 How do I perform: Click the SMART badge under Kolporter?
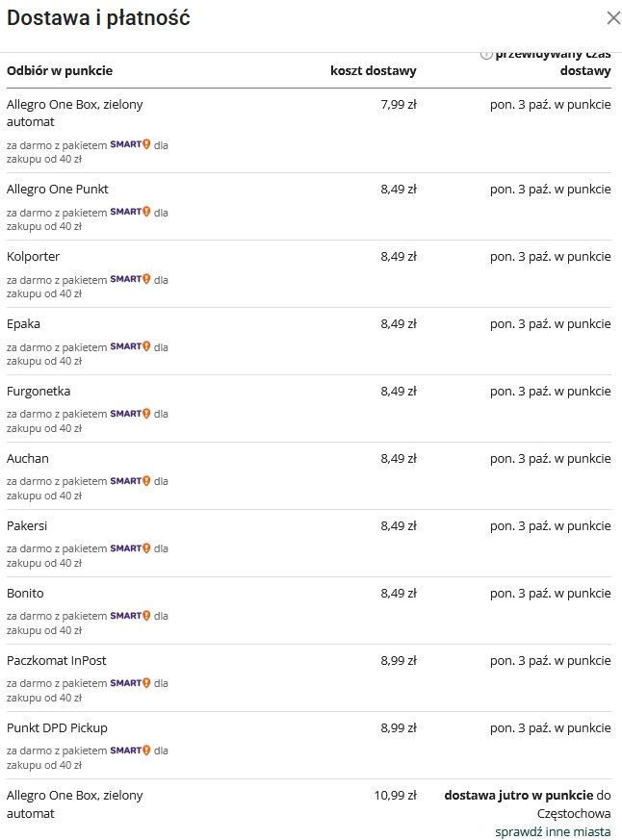point(131,279)
